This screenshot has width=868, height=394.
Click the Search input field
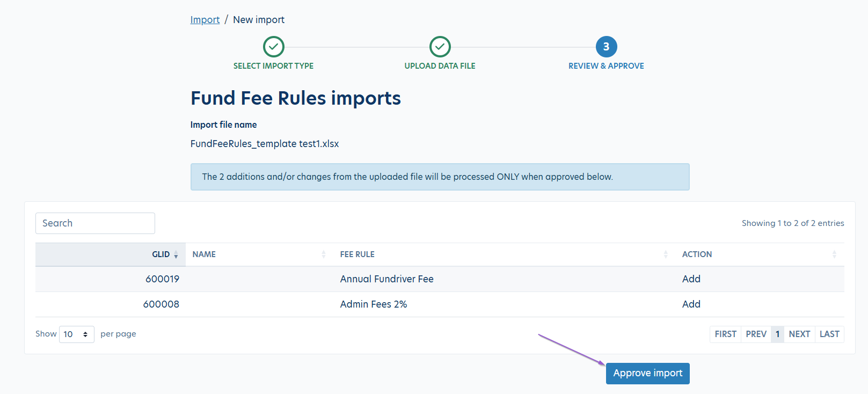coord(95,223)
